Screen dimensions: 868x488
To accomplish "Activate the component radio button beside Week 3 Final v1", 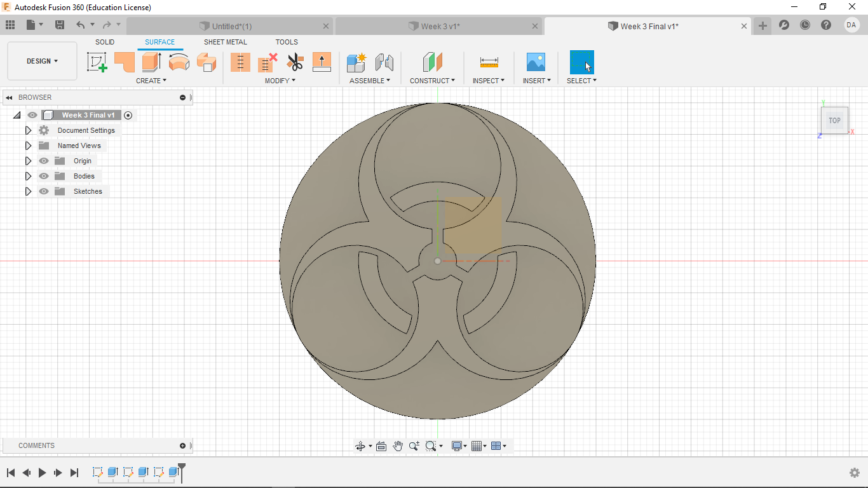I will click(128, 115).
